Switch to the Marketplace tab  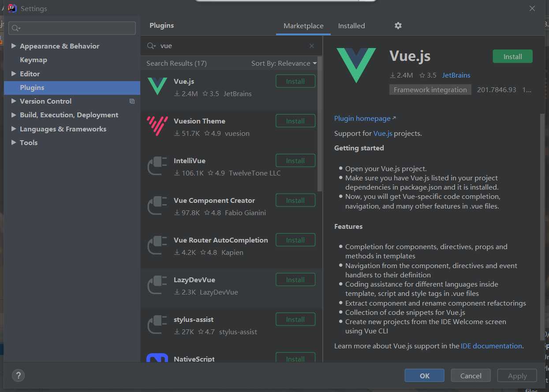[303, 26]
